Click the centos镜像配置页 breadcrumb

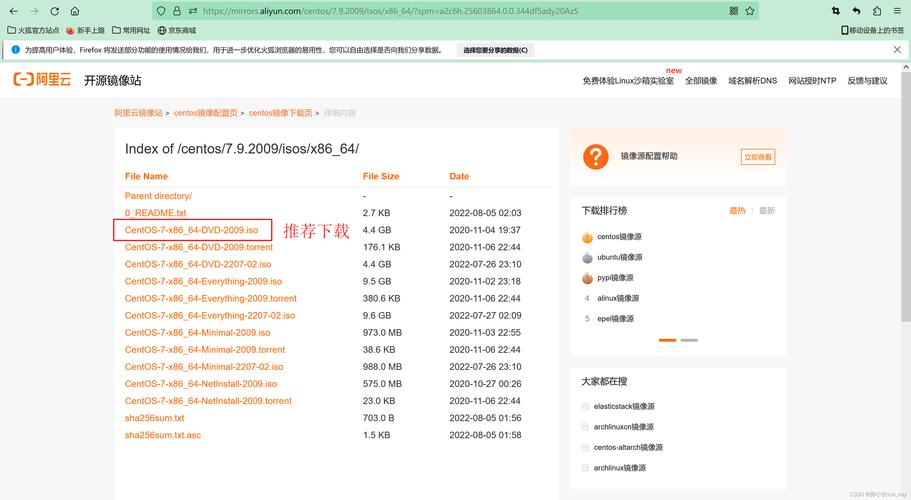(206, 113)
